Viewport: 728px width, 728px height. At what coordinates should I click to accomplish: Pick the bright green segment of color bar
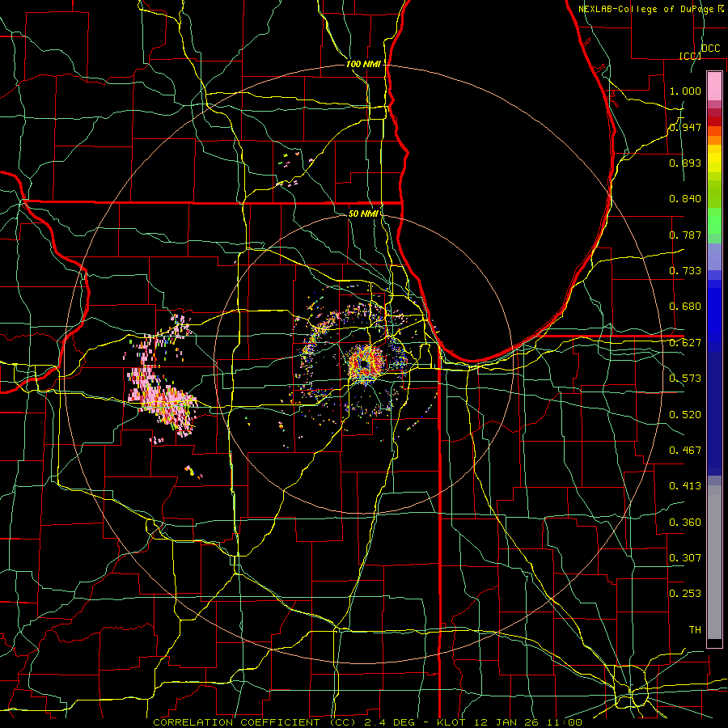(x=714, y=221)
